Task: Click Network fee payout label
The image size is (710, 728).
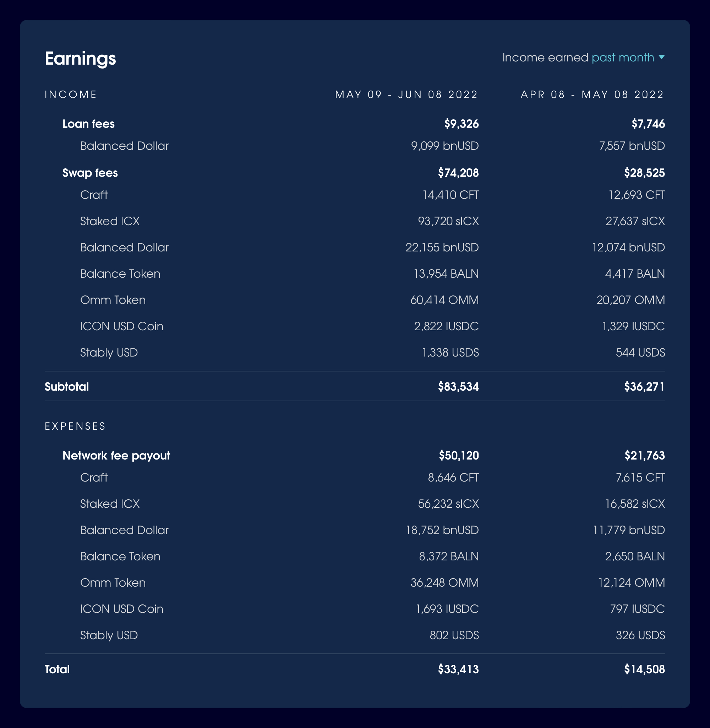Action: click(x=116, y=455)
